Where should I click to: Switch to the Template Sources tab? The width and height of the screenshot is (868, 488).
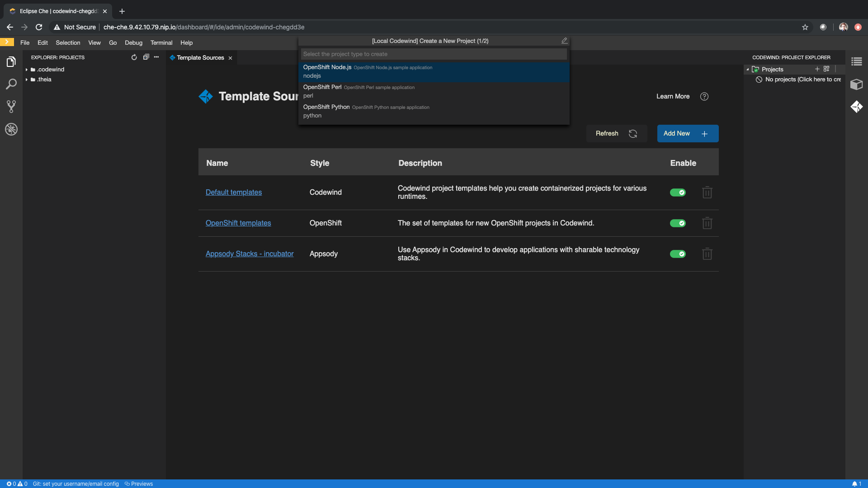click(x=200, y=57)
